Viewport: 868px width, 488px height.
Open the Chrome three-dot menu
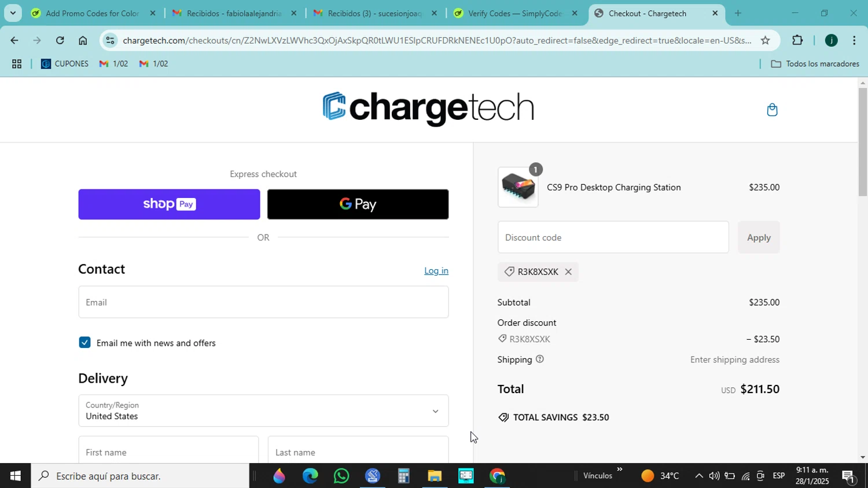(x=854, y=41)
